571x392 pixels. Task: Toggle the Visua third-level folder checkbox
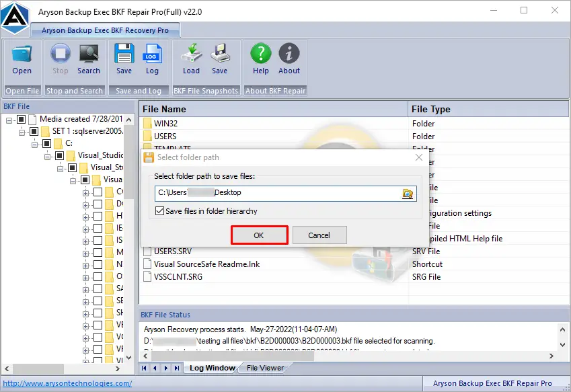coord(85,180)
